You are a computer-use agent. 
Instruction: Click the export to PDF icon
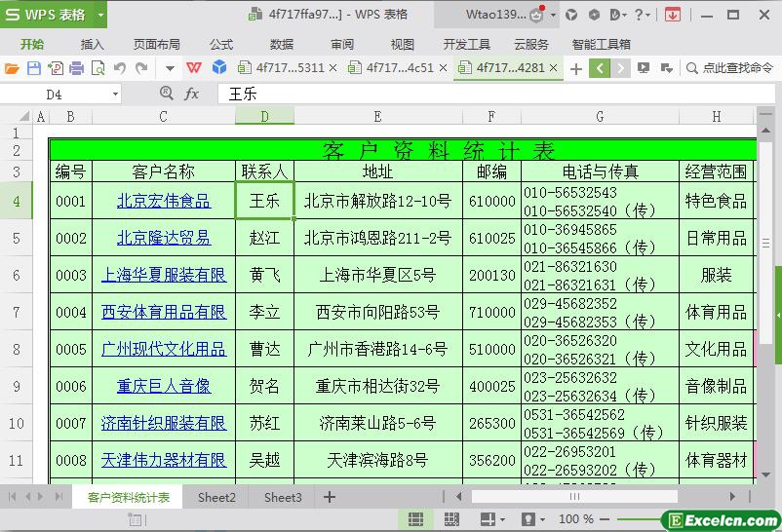pyautogui.click(x=56, y=68)
